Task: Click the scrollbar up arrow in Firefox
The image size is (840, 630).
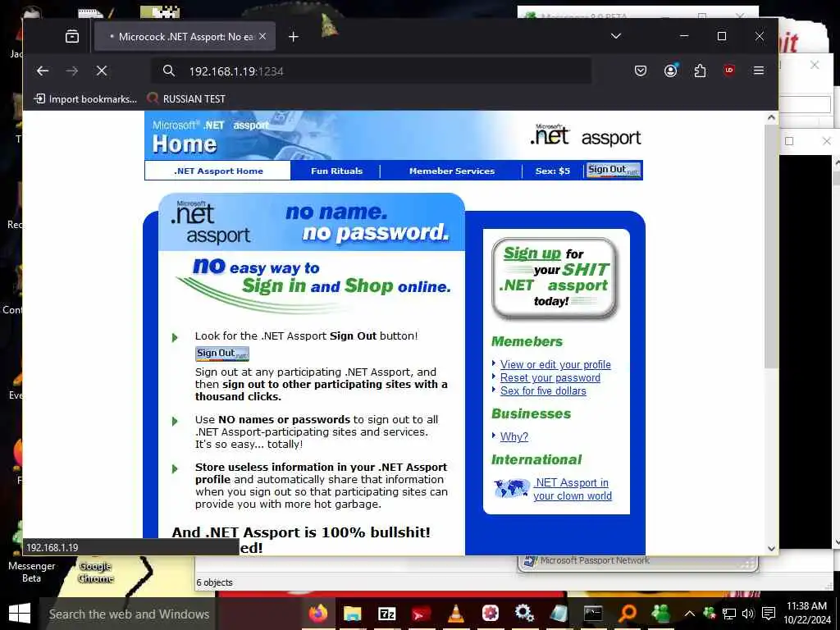Action: point(771,117)
